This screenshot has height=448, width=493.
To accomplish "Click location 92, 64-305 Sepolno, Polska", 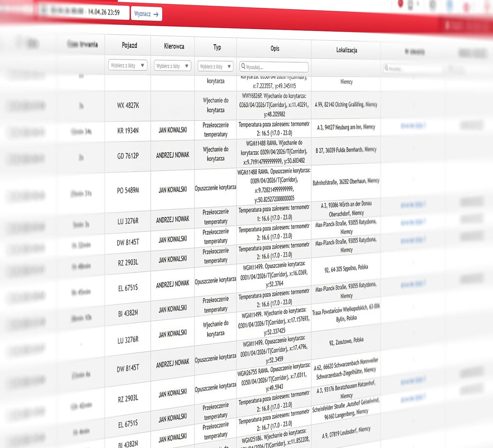I will click(x=346, y=269).
